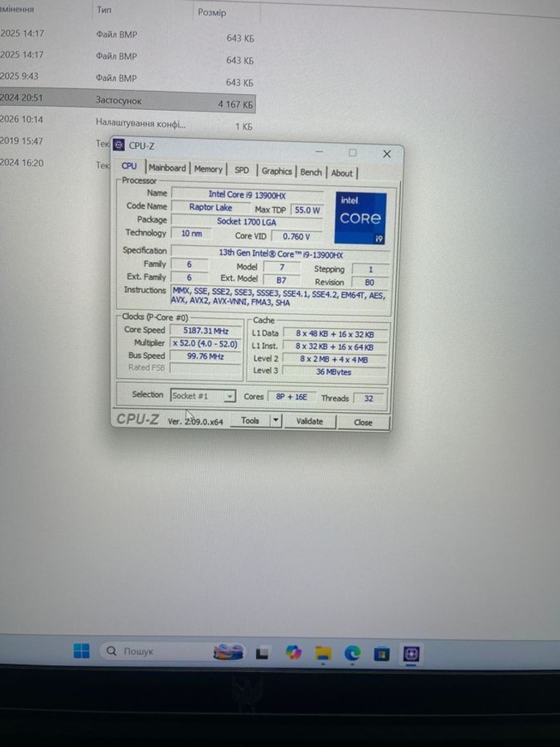
Task: Open Microsoft Edge from the taskbar
Action: coord(353,654)
